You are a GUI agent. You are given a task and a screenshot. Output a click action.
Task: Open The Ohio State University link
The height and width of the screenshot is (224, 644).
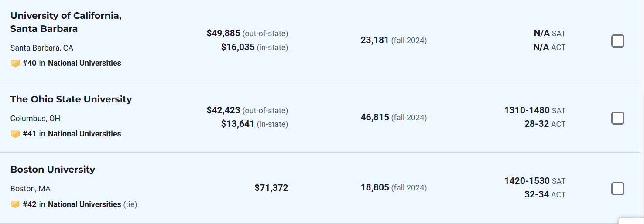pos(71,99)
